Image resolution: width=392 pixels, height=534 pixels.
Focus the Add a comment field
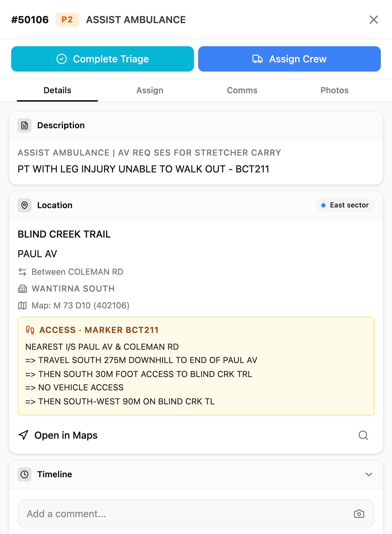[196, 514]
